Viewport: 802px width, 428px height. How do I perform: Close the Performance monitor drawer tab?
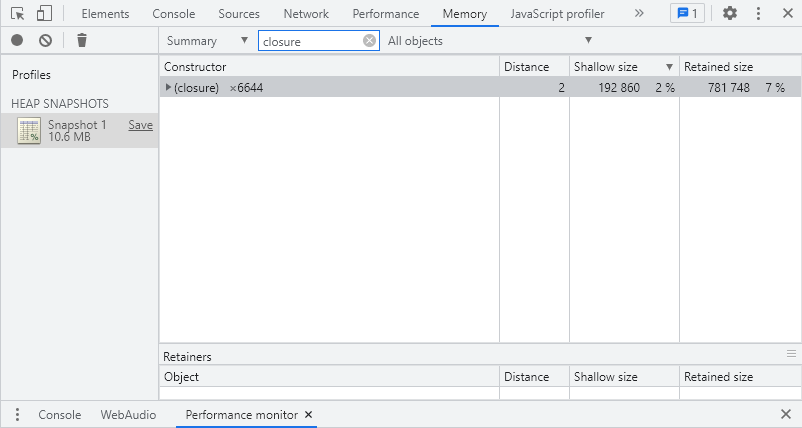[x=309, y=415]
